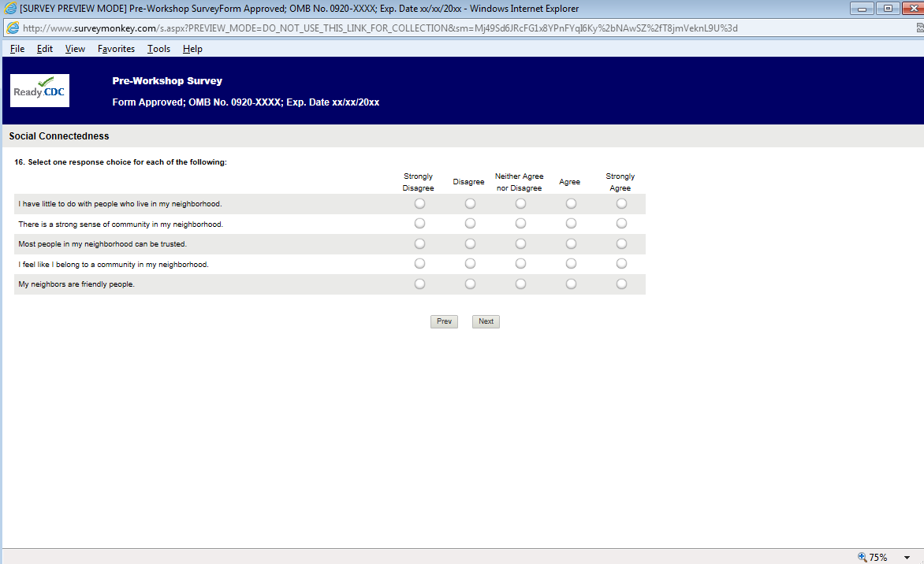Select Agree for 'strong sense of community'
Screen dimensions: 924x564
[x=571, y=224]
